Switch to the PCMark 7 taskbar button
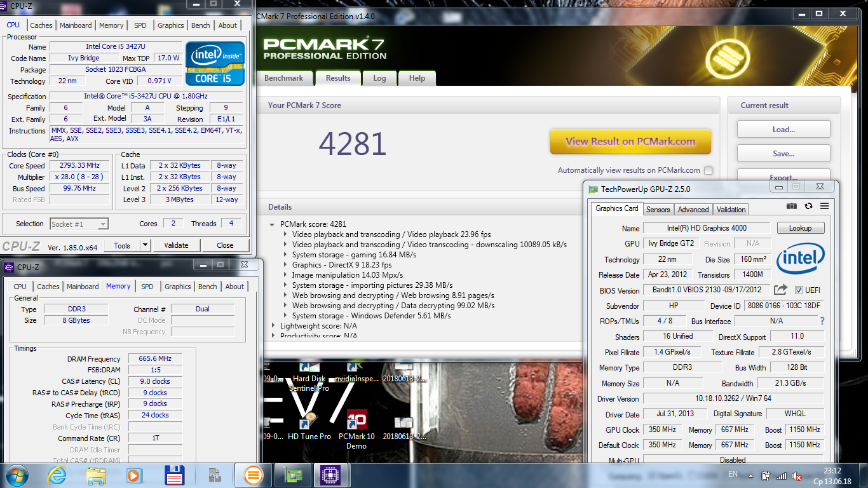The image size is (868, 488). pos(253,475)
